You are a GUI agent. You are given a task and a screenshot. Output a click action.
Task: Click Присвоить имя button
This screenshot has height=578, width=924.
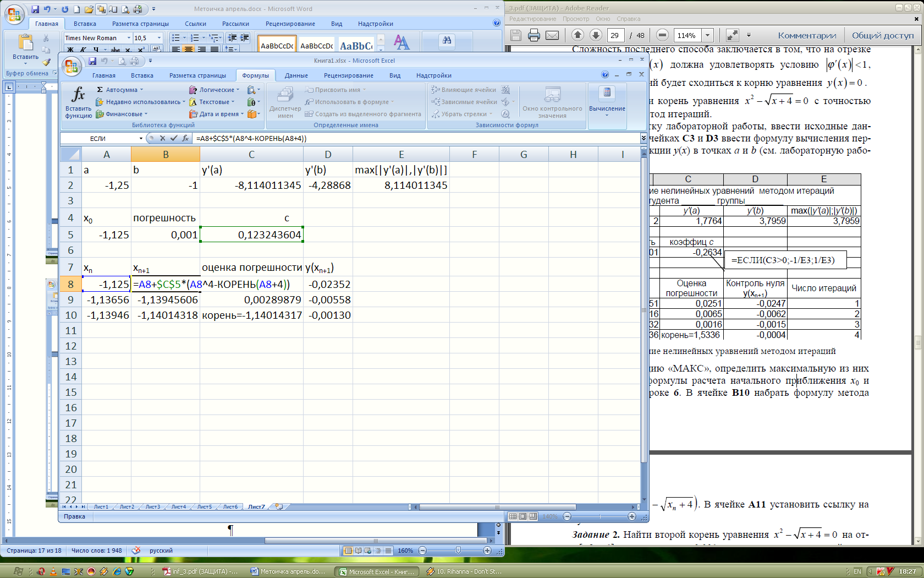pos(335,90)
